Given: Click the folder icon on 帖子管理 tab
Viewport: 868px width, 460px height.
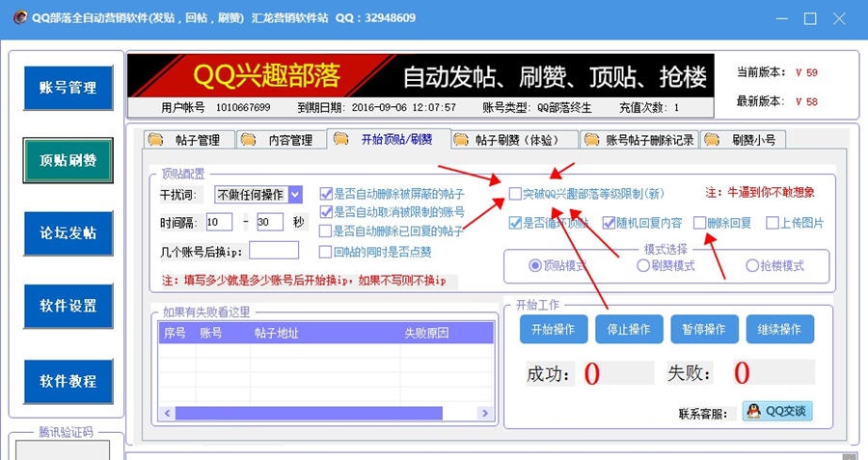Looking at the screenshot, I should (155, 140).
